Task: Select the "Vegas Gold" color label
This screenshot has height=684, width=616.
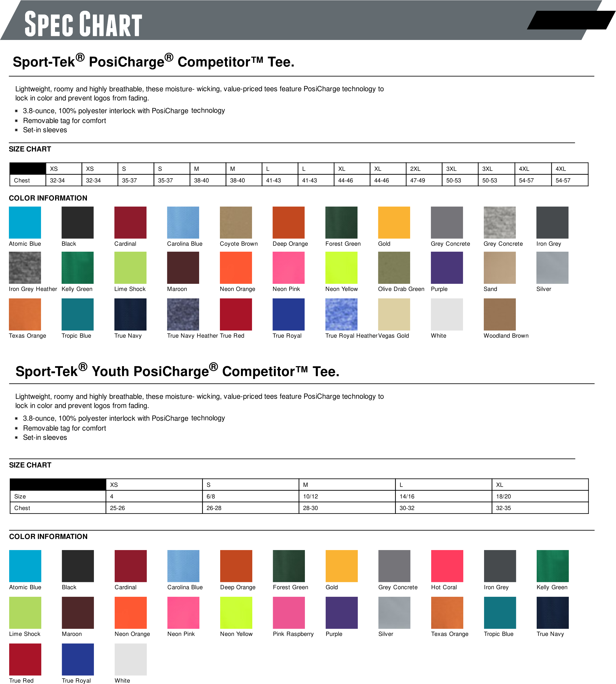Action: (x=393, y=336)
